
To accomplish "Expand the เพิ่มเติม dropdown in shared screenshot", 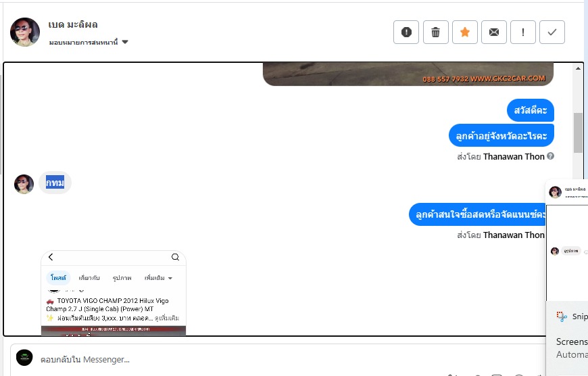I will pos(158,278).
